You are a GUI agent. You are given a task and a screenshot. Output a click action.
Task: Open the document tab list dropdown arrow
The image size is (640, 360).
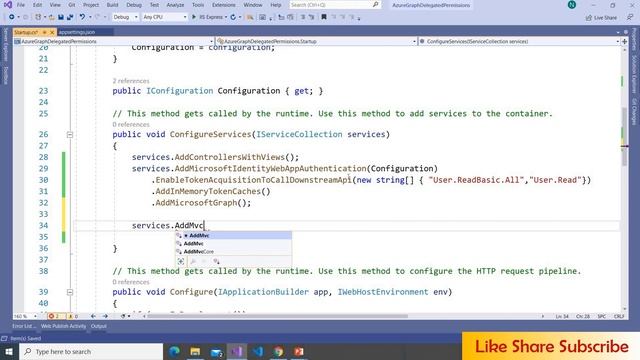click(x=618, y=32)
